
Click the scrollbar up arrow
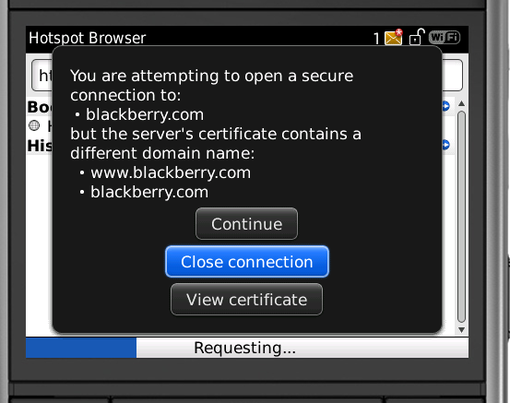[x=461, y=104]
